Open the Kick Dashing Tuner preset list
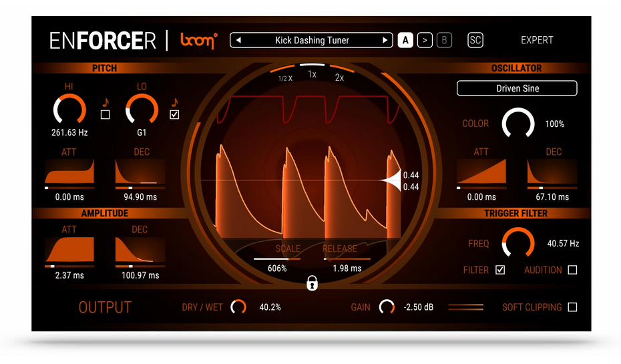 312,40
